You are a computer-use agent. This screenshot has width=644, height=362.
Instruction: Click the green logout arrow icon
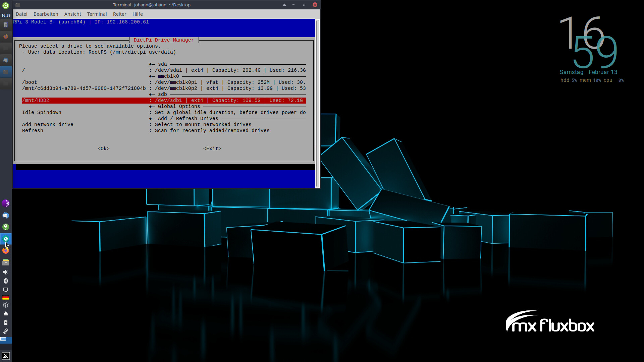(6, 6)
